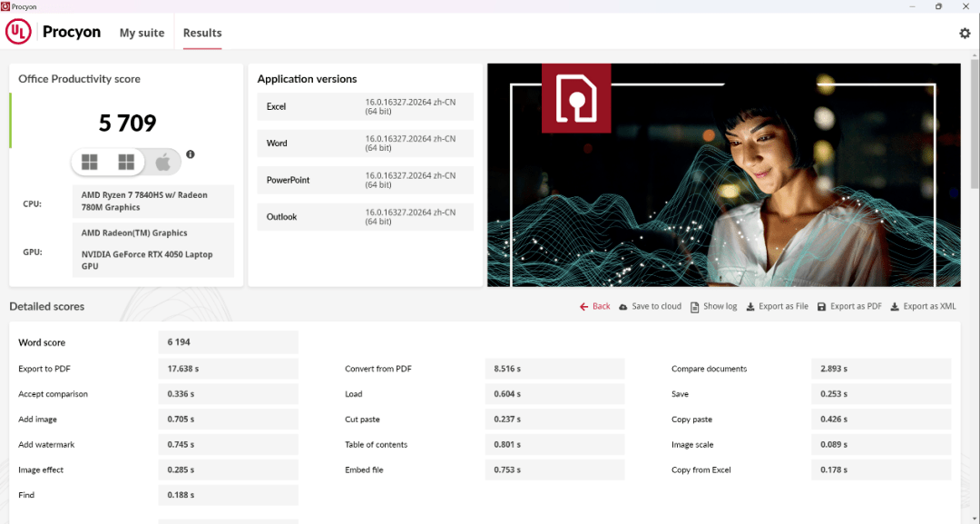Viewport: 980px width, 524px height.
Task: Open settings via the gear icon
Action: [965, 34]
